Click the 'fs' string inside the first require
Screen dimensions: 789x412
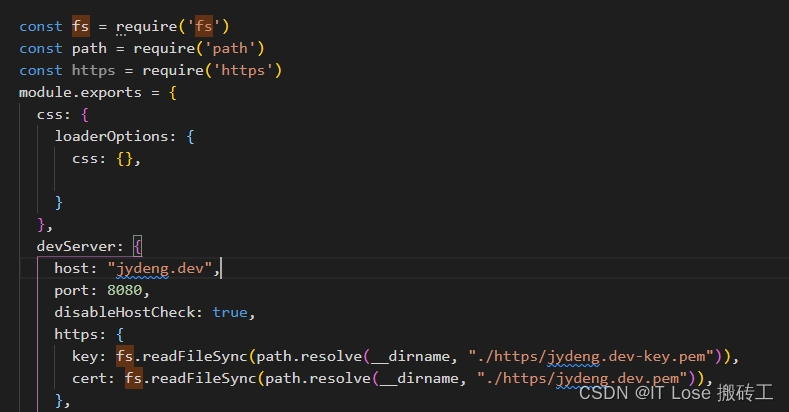click(x=204, y=26)
